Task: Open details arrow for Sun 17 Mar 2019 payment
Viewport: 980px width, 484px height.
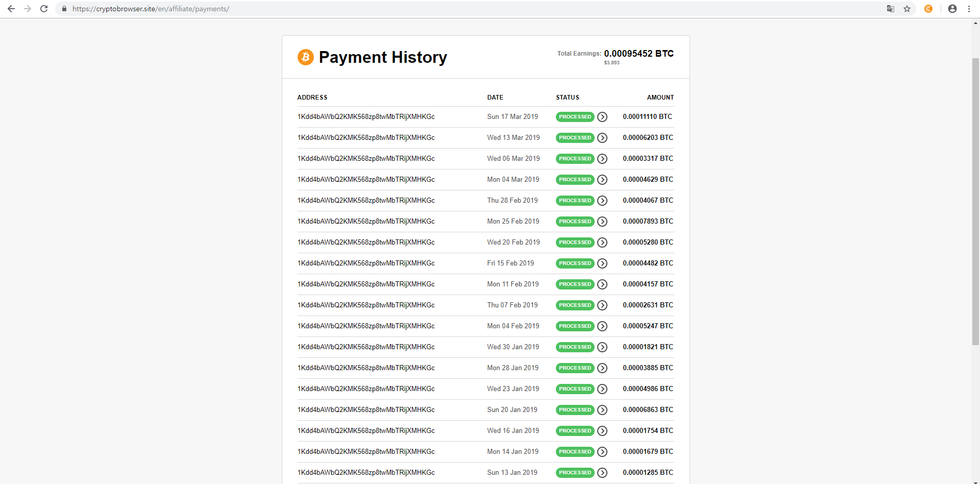Action: point(602,117)
